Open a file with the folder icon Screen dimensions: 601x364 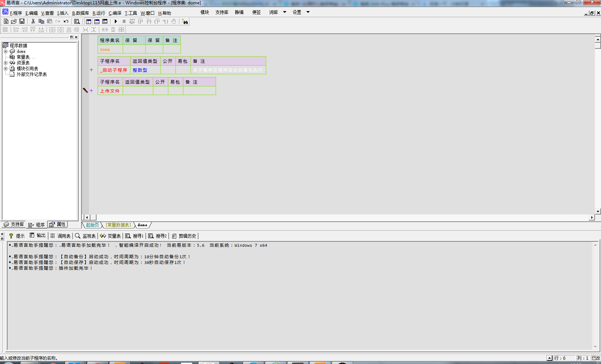(x=14, y=22)
